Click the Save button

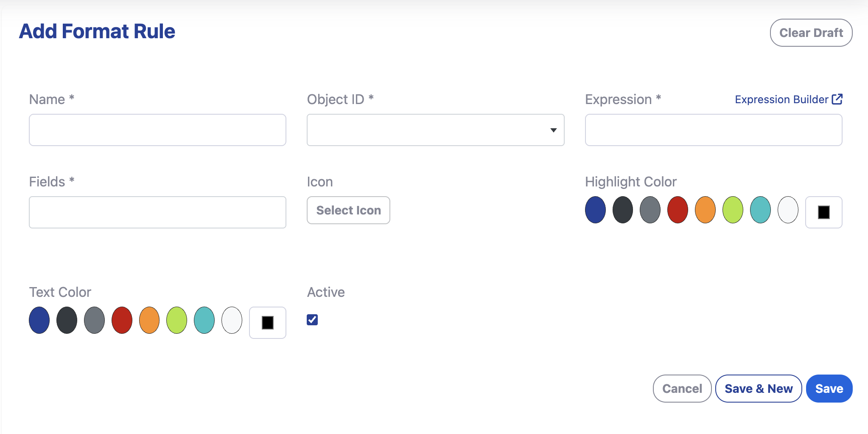[829, 389]
